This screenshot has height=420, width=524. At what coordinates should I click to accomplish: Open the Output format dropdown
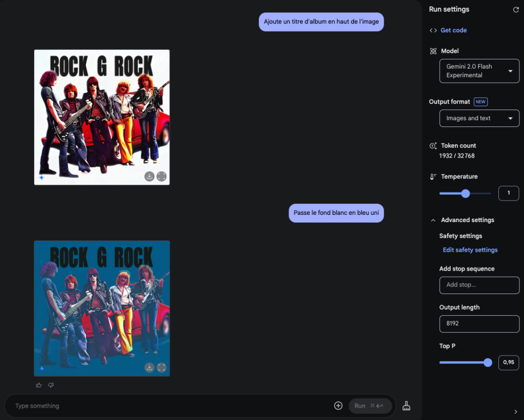tap(479, 118)
